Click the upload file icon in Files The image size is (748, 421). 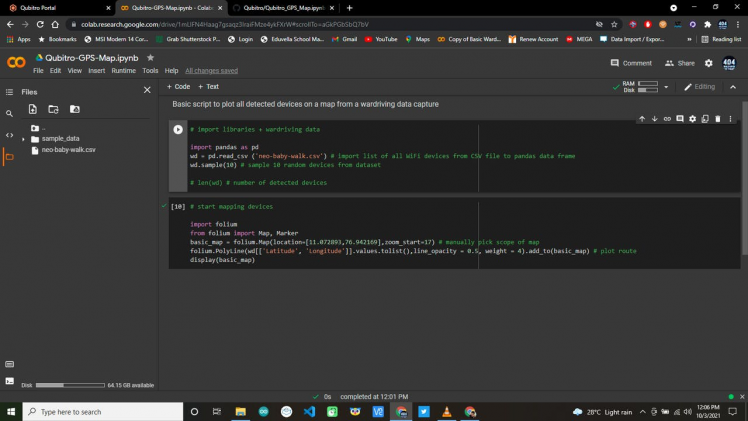coord(32,109)
